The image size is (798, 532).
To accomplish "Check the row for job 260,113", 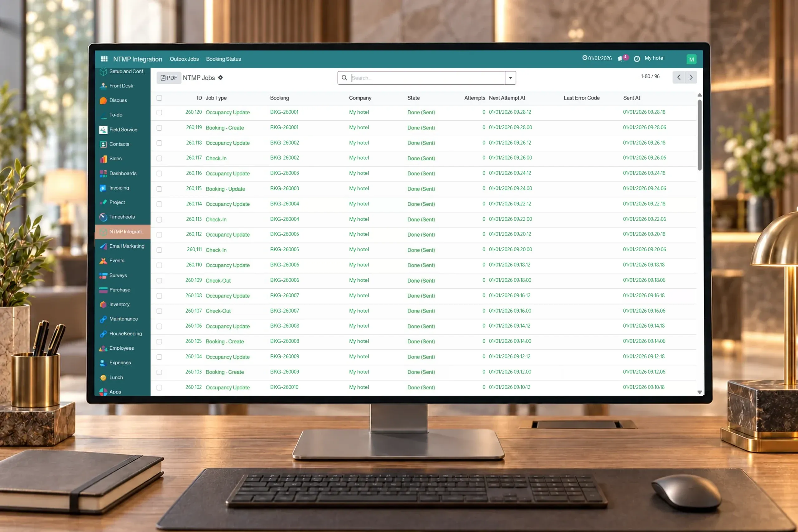I will (x=159, y=219).
